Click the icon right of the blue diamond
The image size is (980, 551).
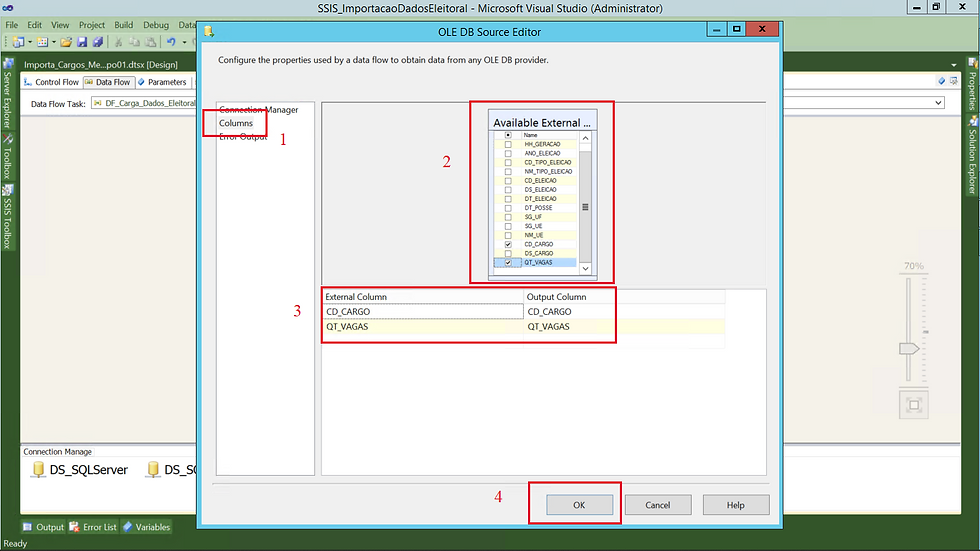coord(953,81)
